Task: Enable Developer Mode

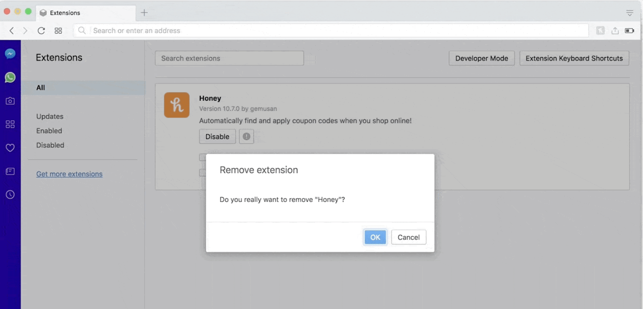Action: coord(482,58)
